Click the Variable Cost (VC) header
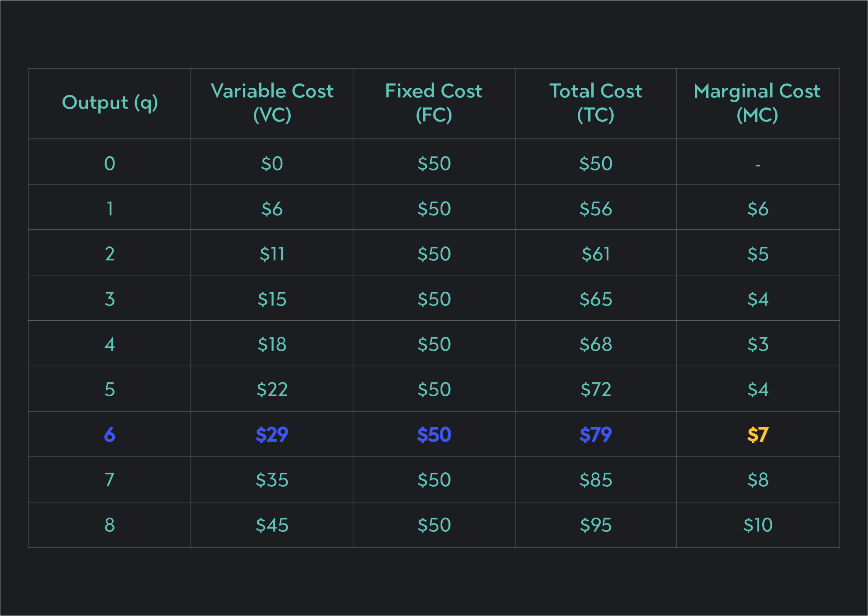Viewport: 868px width, 616px height. [272, 103]
